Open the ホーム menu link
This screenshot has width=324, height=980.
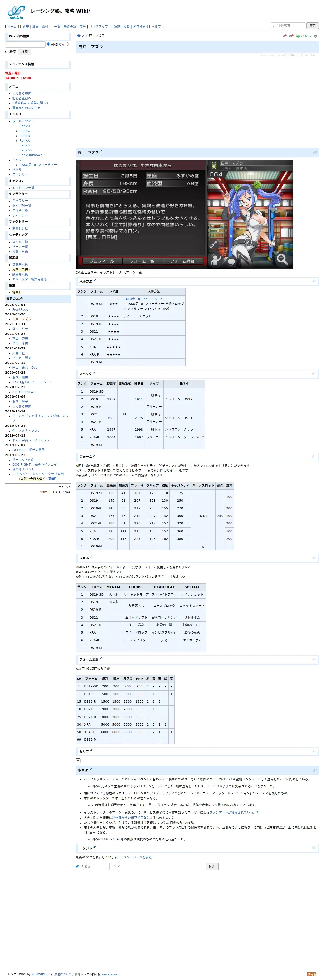(x=12, y=27)
